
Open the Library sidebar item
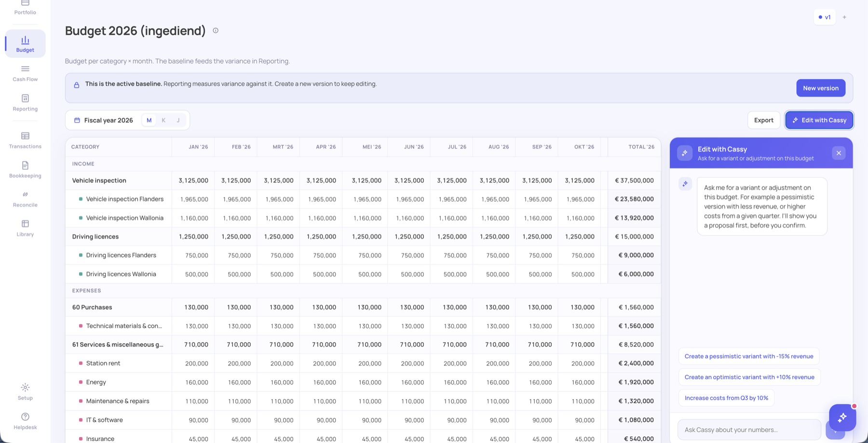(25, 228)
